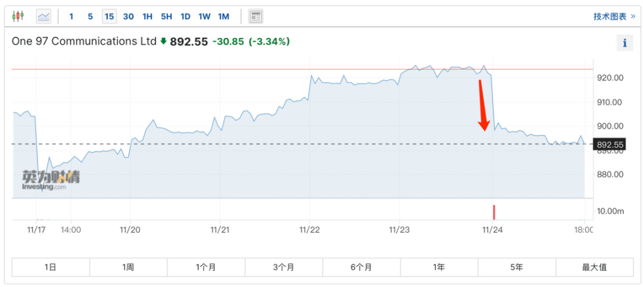This screenshot has width=644, height=287.
Task: Switch to the 3个月 range tab
Action: coord(284,267)
